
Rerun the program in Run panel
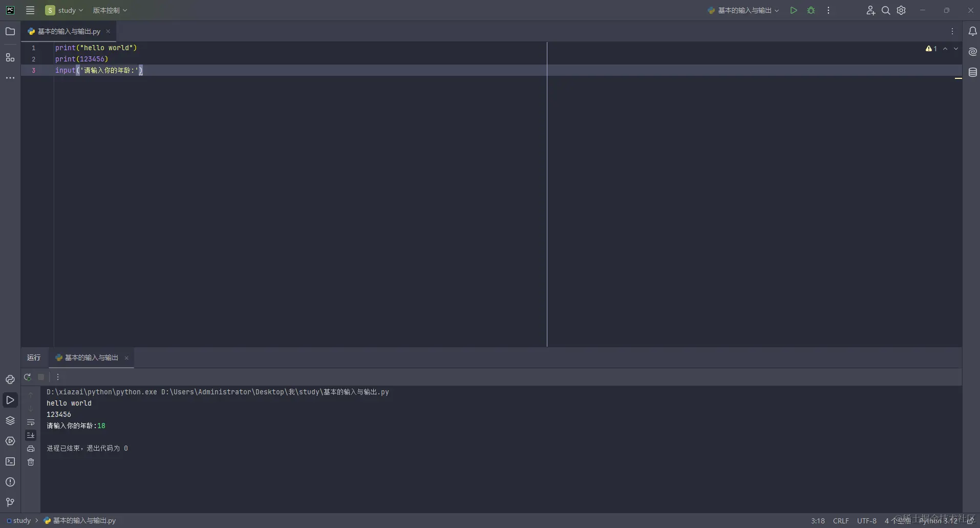coord(28,377)
